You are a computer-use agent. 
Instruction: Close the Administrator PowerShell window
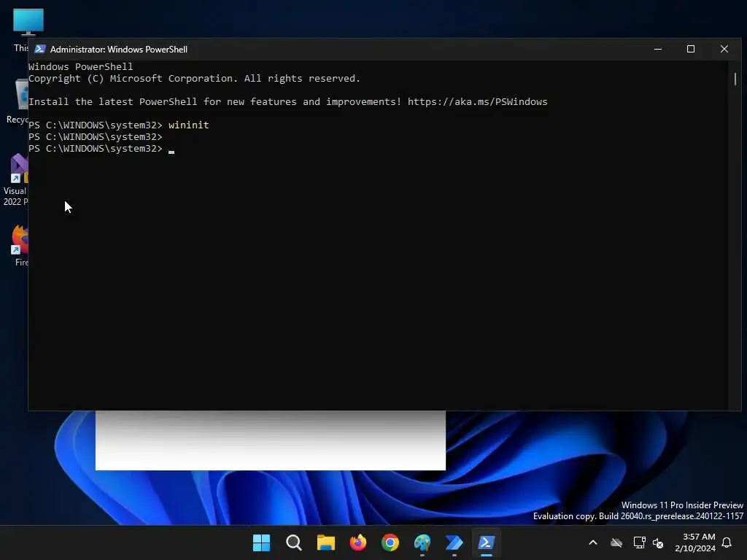[x=724, y=49]
